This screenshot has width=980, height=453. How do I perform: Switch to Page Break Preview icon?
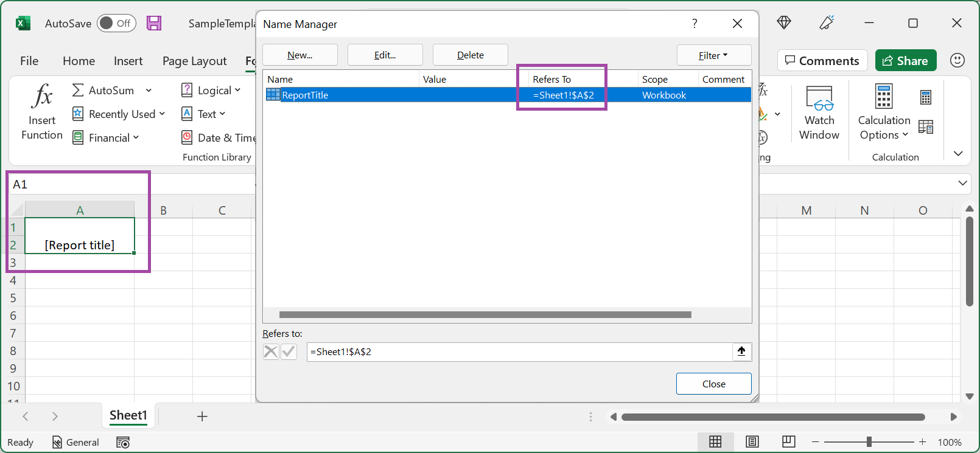pos(789,441)
